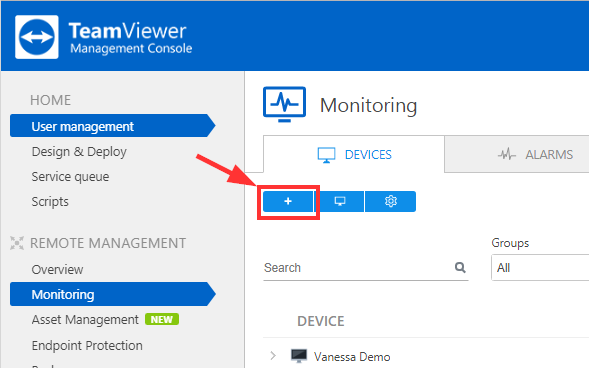The image size is (589, 368).
Task: Open Endpoint Protection in sidebar
Action: click(x=87, y=345)
